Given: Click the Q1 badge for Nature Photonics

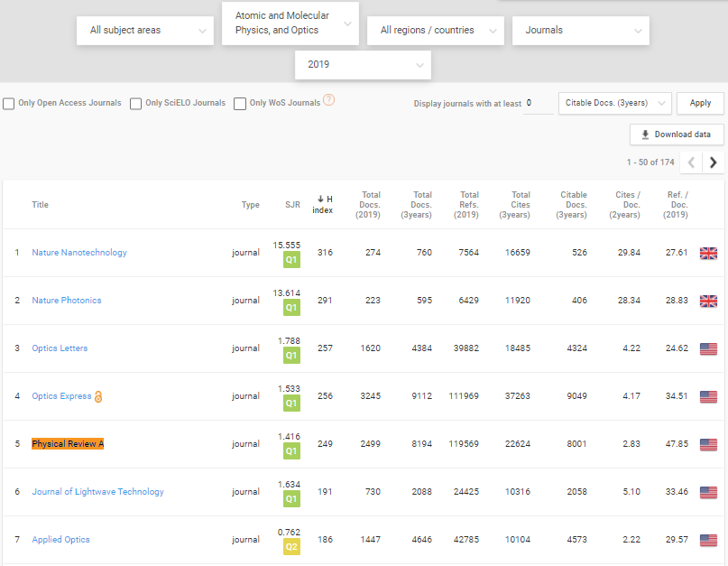Looking at the screenshot, I should (290, 308).
